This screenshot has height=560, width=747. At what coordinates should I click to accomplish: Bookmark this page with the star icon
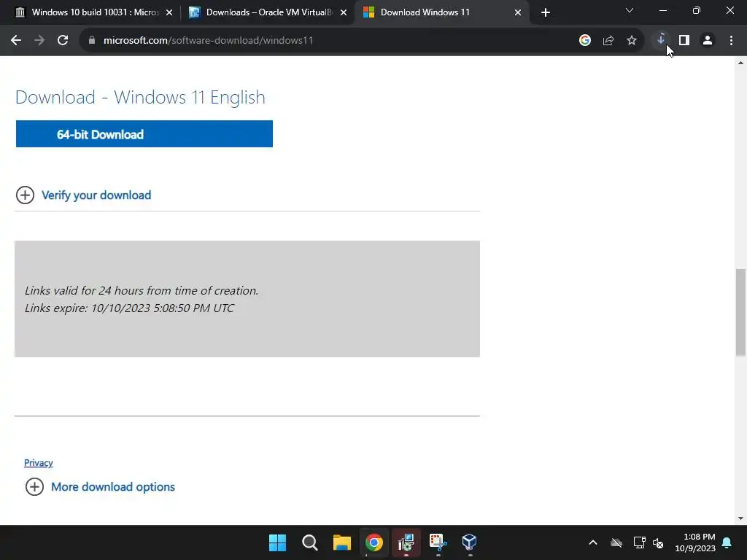[x=632, y=41]
